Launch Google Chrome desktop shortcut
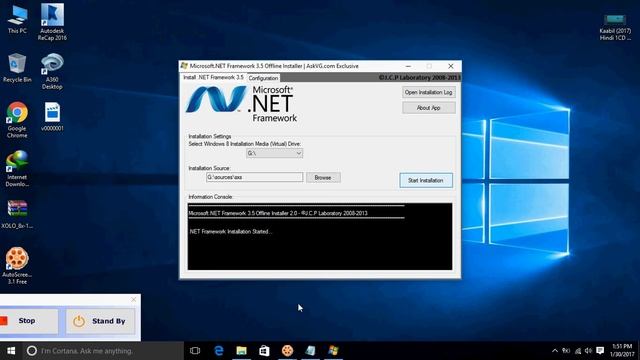The width and height of the screenshot is (640, 360). point(17,120)
